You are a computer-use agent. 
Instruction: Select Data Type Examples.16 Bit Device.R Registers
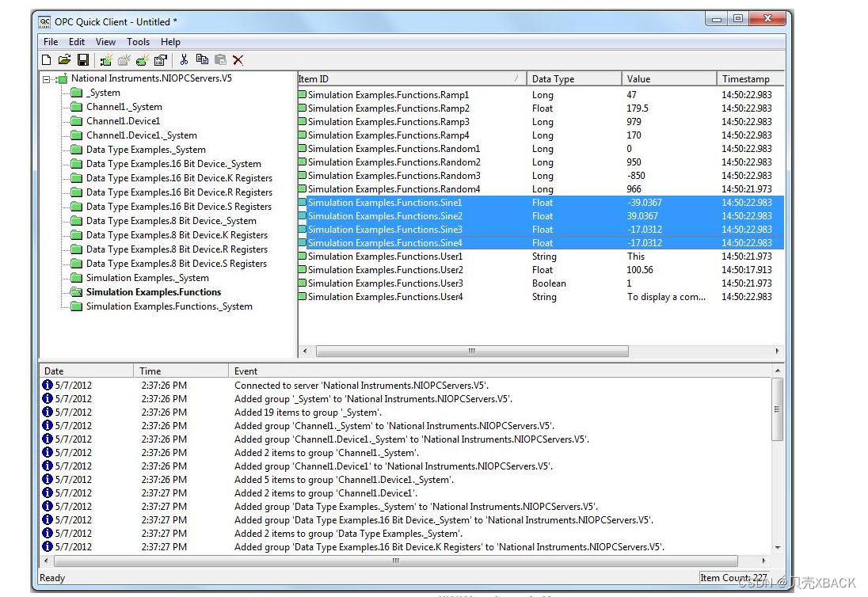click(179, 192)
